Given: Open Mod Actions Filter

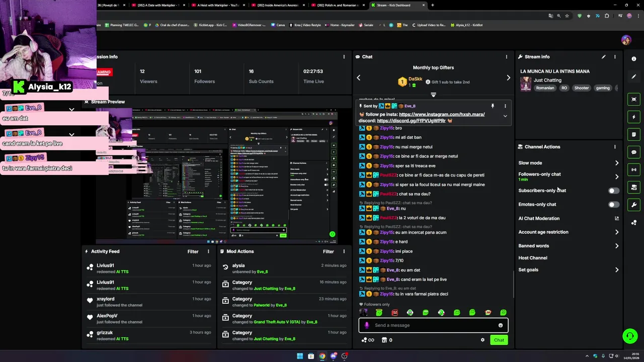Looking at the screenshot, I should pos(328,251).
